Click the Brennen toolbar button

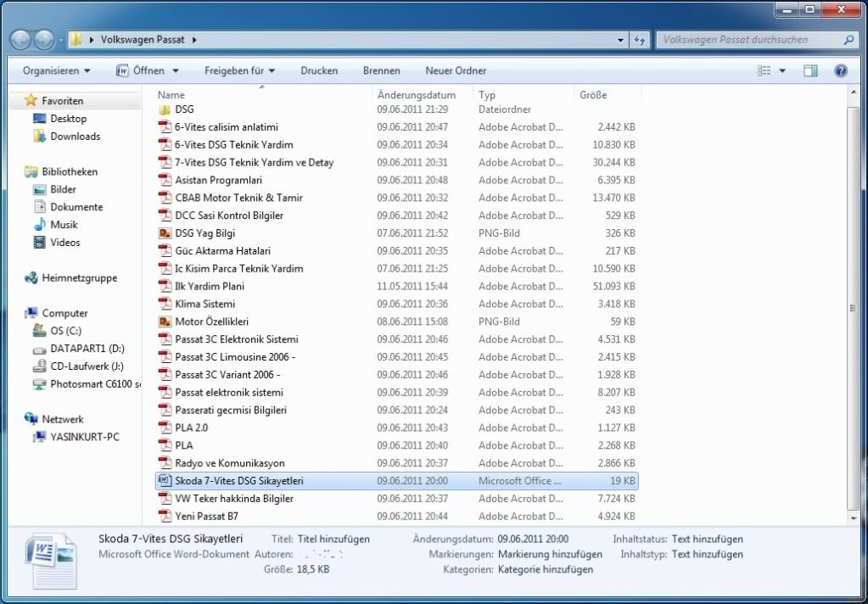[382, 71]
